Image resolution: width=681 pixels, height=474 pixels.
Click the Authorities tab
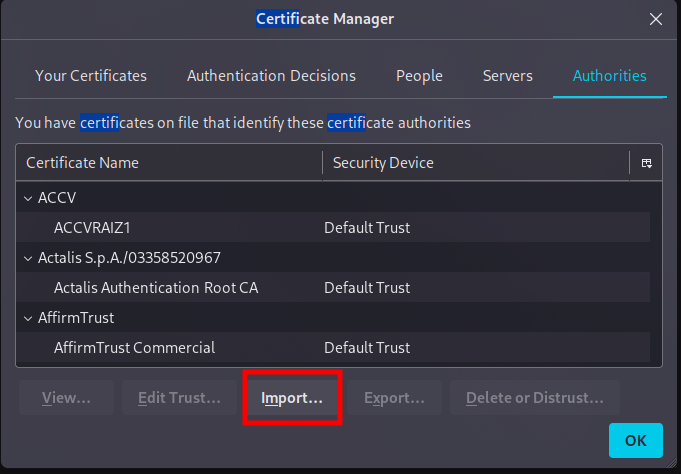609,76
